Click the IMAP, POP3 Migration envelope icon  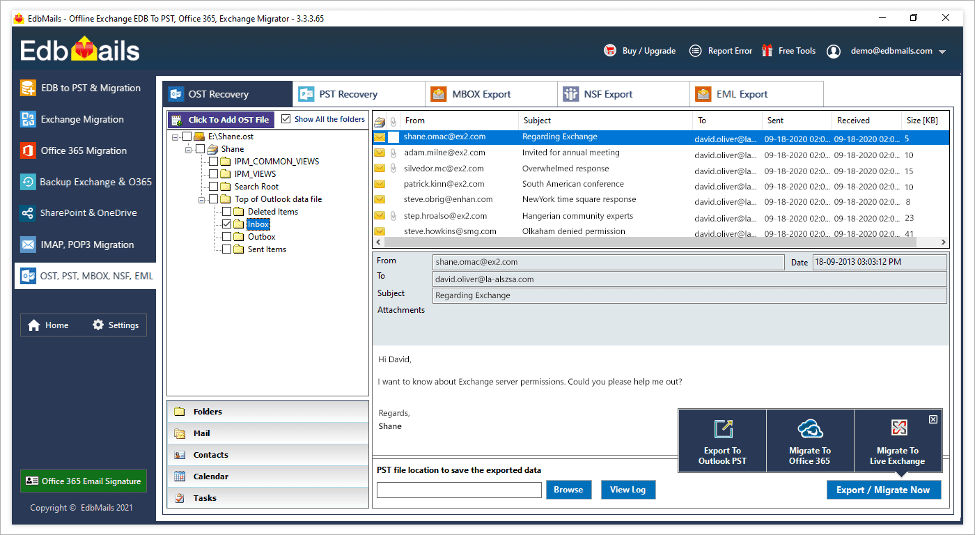pos(27,244)
